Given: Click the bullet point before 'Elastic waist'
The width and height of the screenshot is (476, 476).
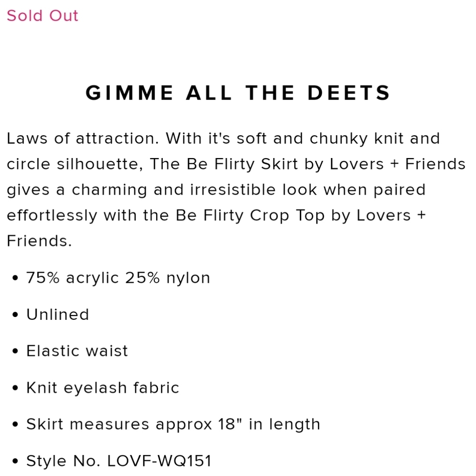Looking at the screenshot, I should [15, 351].
